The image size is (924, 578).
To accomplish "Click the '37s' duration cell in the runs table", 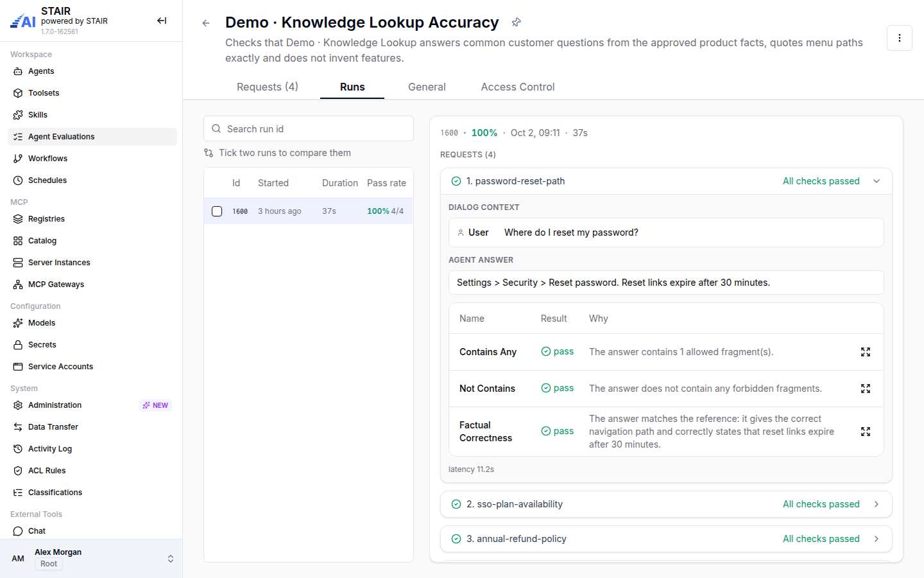I will [x=329, y=211].
